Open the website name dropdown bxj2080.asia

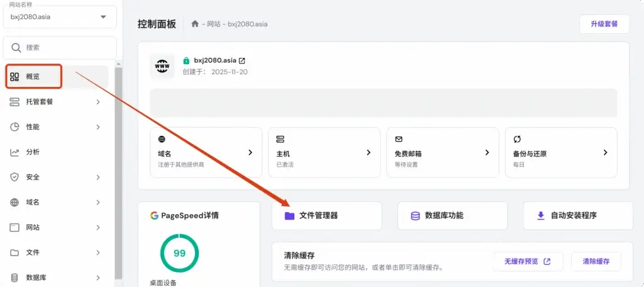[x=60, y=16]
